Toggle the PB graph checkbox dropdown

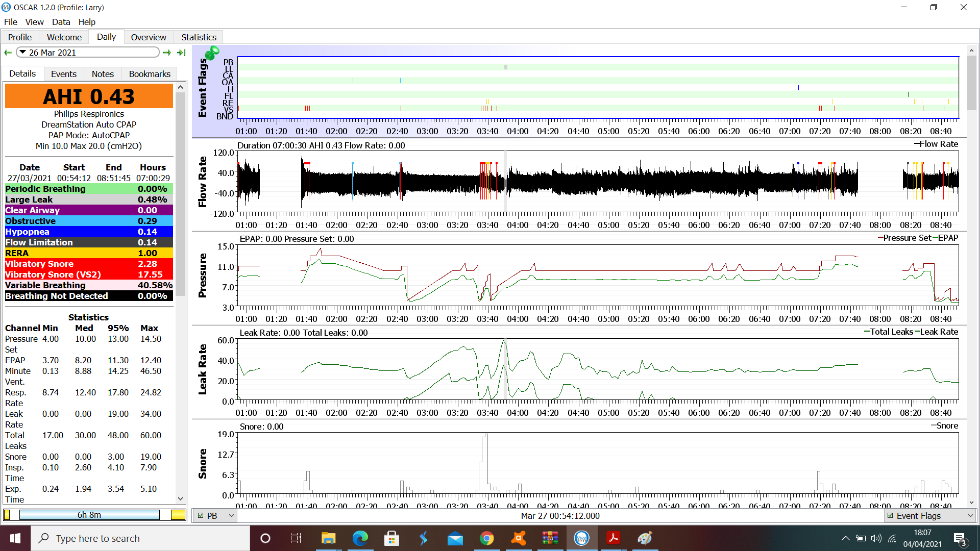pos(215,516)
